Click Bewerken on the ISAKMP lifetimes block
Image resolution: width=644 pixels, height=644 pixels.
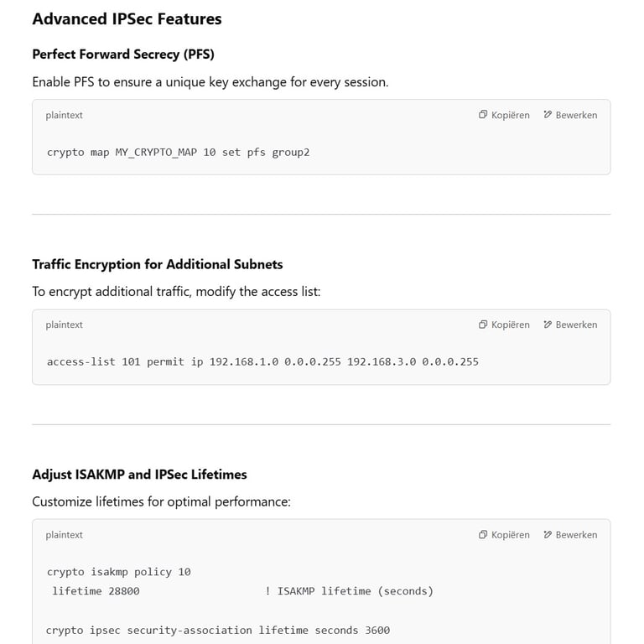[570, 535]
